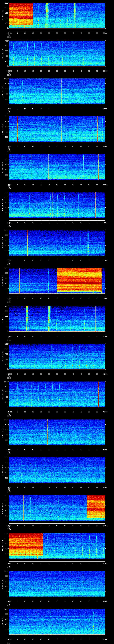Open the spectrogram panel starting at 6:42:00
Viewport: 114px width, 644px height.
tap(57, 432)
